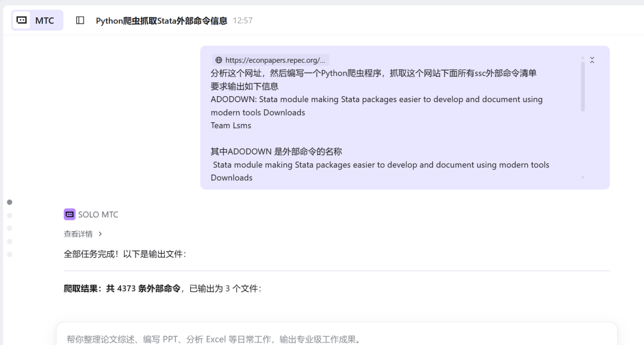Jump to the third conversation navigation dot
The width and height of the screenshot is (644, 345).
[10, 229]
